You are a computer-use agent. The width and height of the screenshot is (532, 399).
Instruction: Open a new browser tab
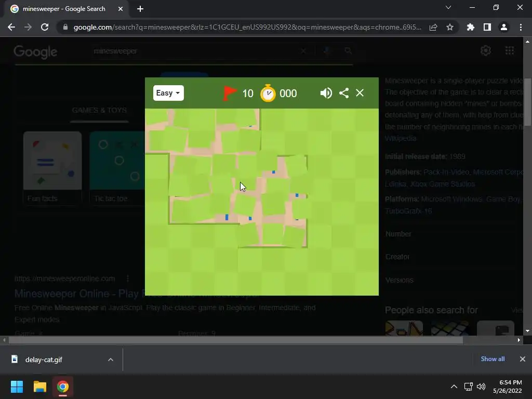pyautogui.click(x=140, y=9)
